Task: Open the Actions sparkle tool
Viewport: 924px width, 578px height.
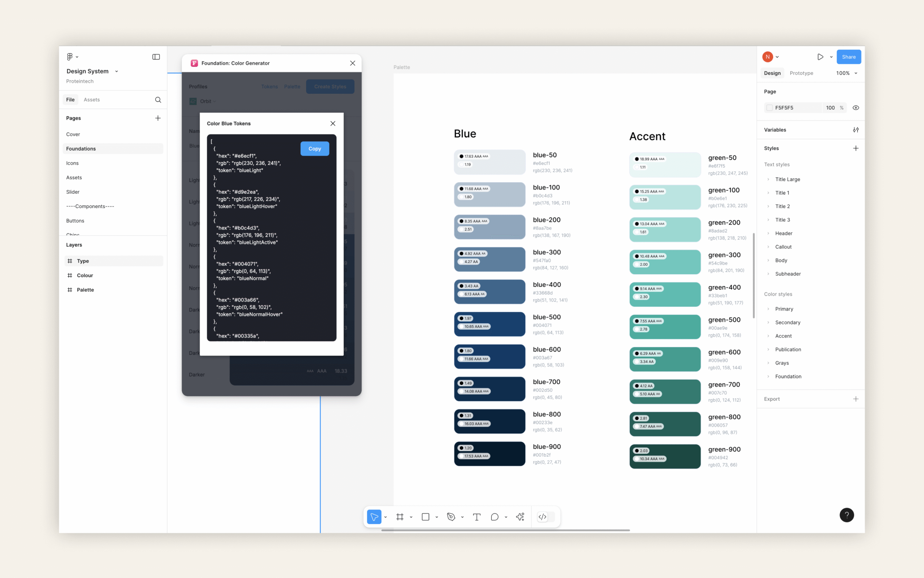Action: [x=520, y=517]
